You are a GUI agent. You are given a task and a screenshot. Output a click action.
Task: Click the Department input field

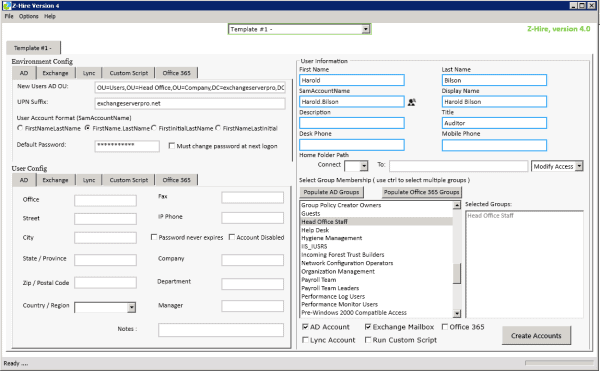click(253, 284)
